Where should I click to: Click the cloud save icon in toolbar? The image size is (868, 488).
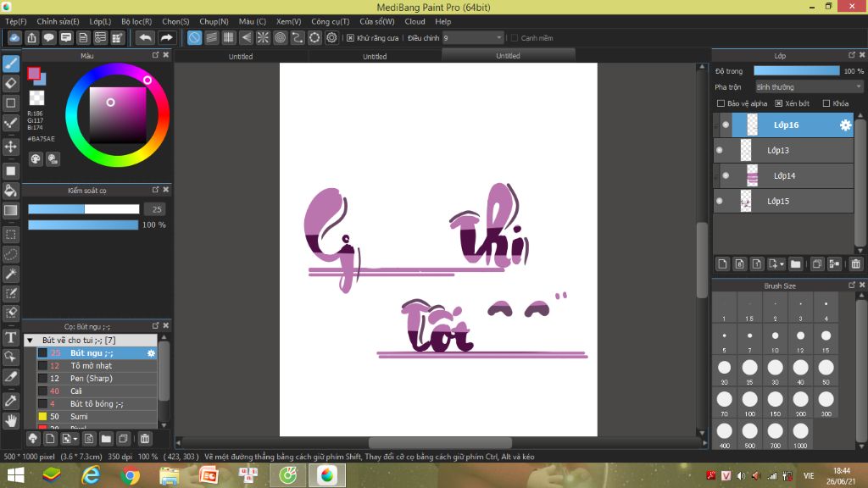pos(14,37)
